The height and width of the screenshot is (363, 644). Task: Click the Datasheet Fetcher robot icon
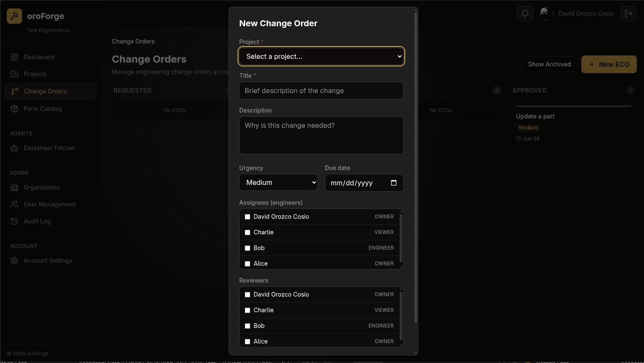pos(14,148)
